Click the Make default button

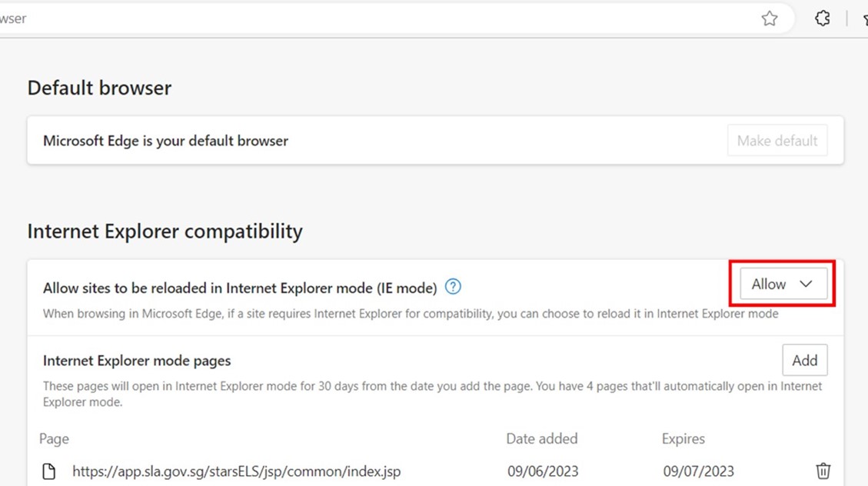coord(777,141)
